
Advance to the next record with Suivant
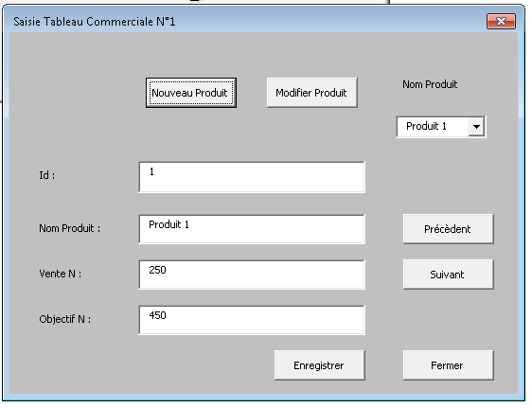pos(448,275)
